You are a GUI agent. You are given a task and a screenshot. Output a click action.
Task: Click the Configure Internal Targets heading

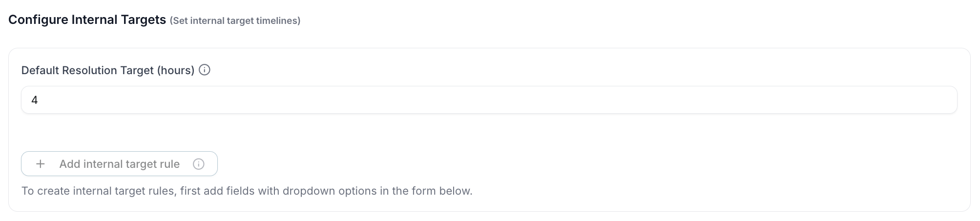click(87, 20)
